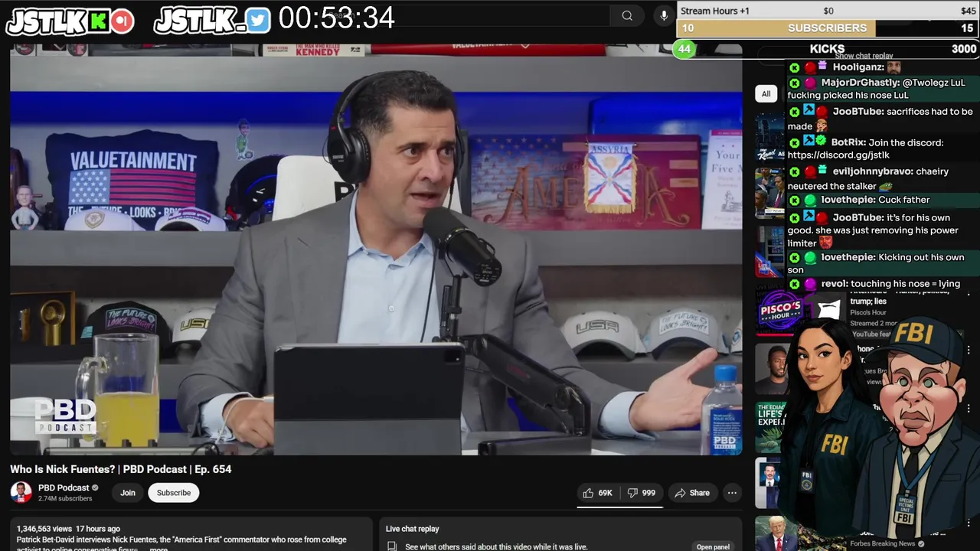The height and width of the screenshot is (551, 980).
Task: Click the Show chat replay label
Action: pyautogui.click(x=864, y=56)
